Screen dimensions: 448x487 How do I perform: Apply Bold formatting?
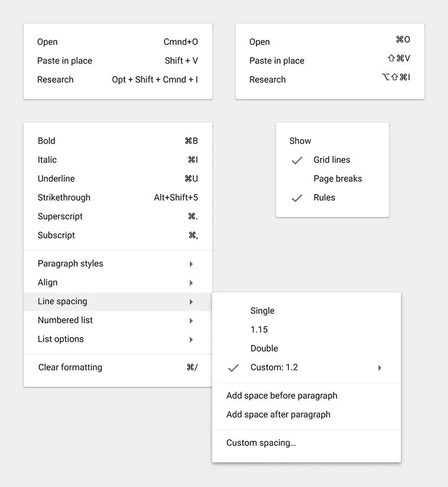click(x=47, y=141)
